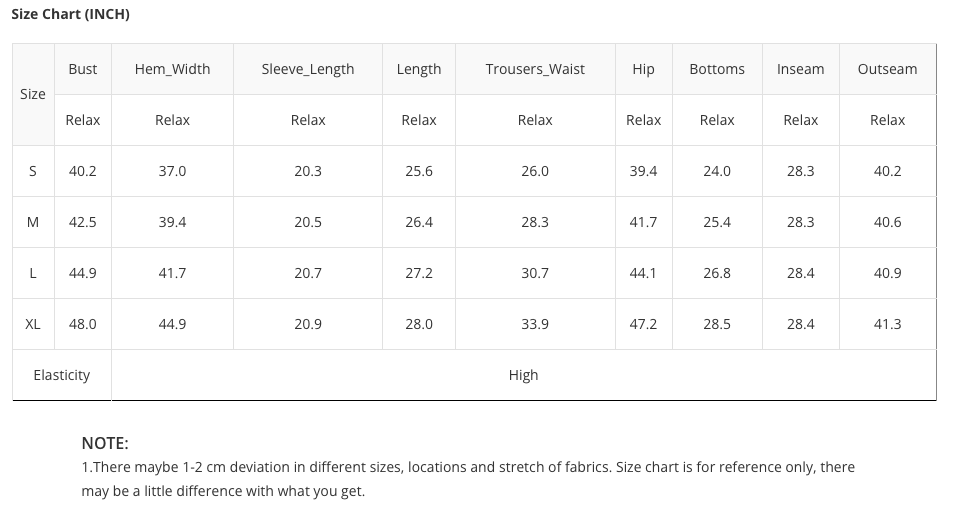Viewport: 962px width, 519px height.
Task: Click the Bottoms column header
Action: [717, 69]
